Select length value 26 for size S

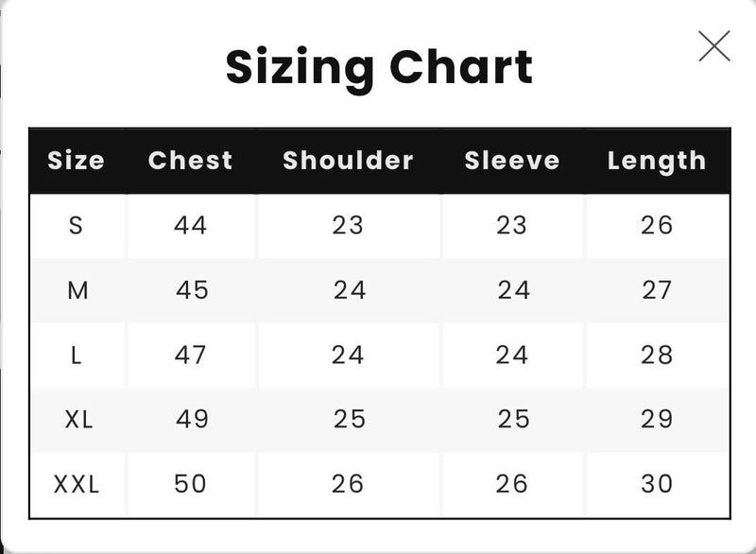[x=657, y=225]
